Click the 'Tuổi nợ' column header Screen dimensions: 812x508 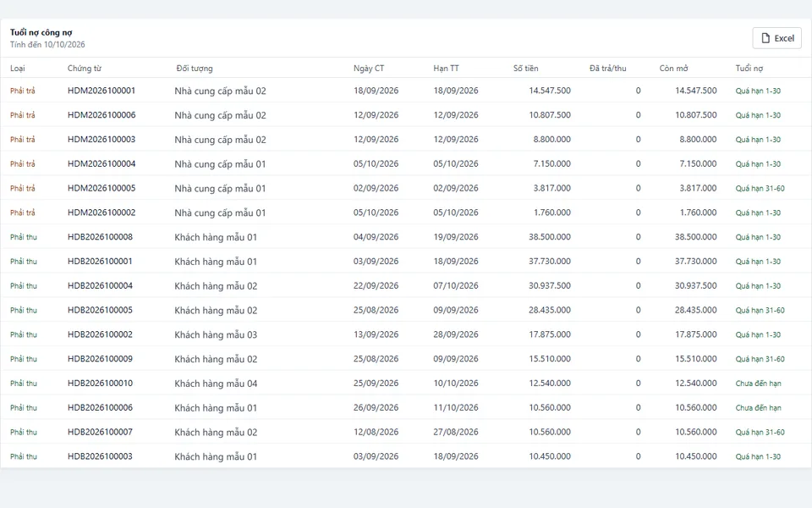(749, 69)
